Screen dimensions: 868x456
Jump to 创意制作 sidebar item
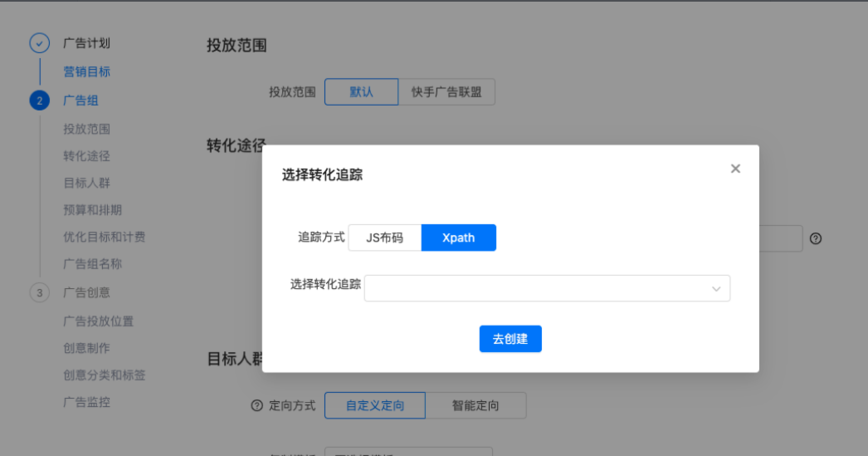(x=86, y=348)
